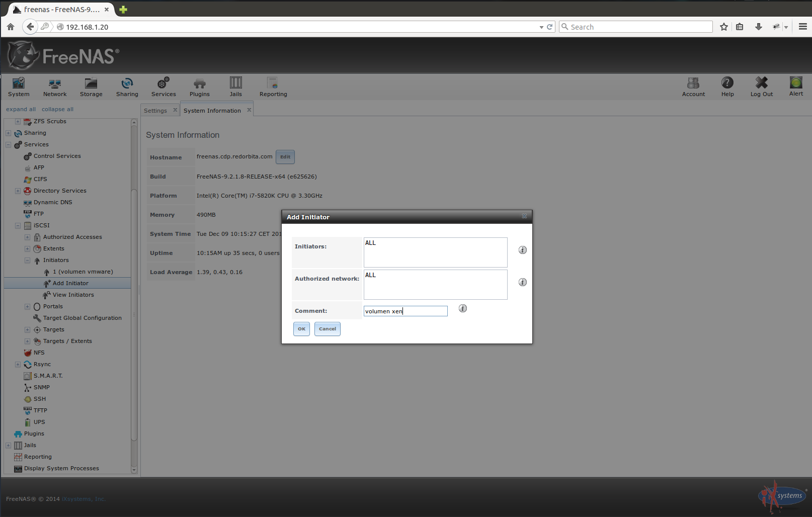Screen dimensions: 812x517
Task: Switch to the System Information tab
Action: [212, 110]
